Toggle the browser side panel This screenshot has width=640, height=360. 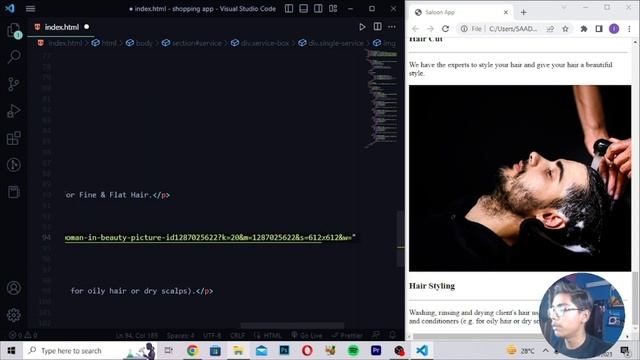click(599, 29)
